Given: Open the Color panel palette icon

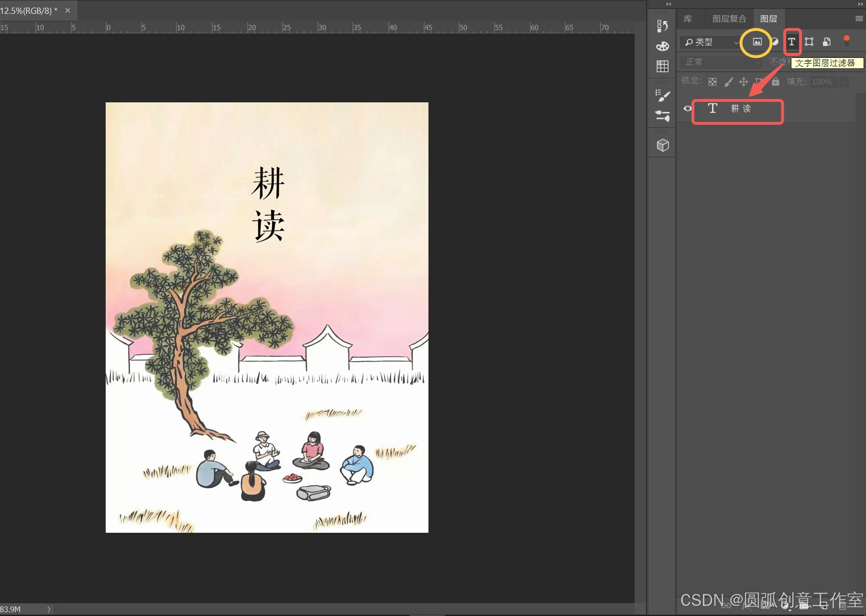Looking at the screenshot, I should tap(662, 46).
